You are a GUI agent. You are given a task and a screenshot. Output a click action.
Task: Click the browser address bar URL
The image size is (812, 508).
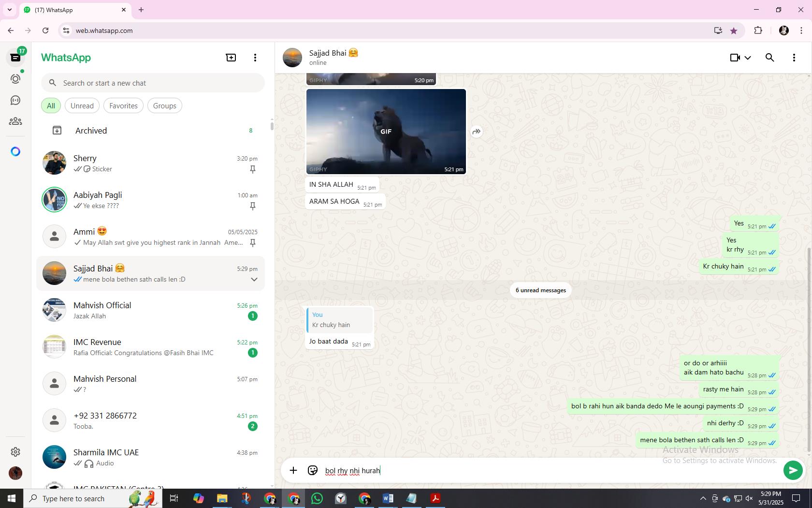pos(104,30)
